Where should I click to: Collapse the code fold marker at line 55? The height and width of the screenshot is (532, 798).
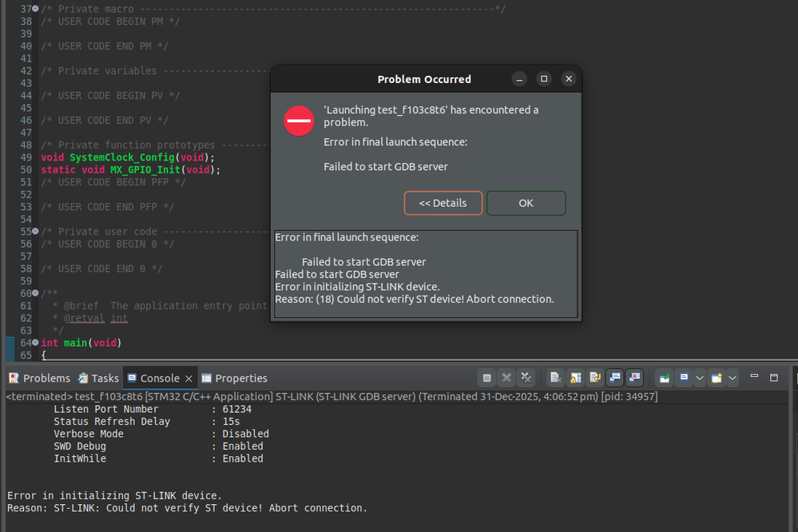34,231
